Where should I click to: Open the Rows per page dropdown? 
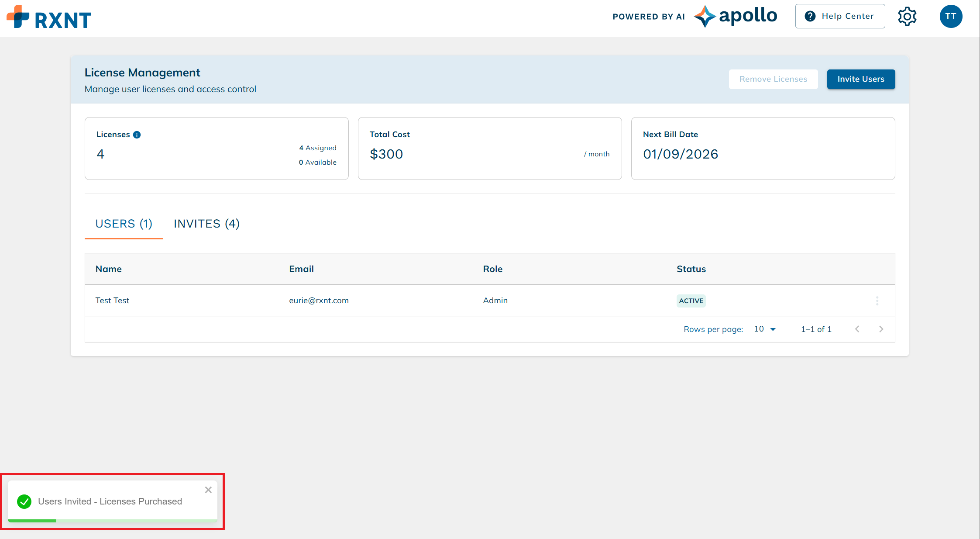tap(764, 329)
